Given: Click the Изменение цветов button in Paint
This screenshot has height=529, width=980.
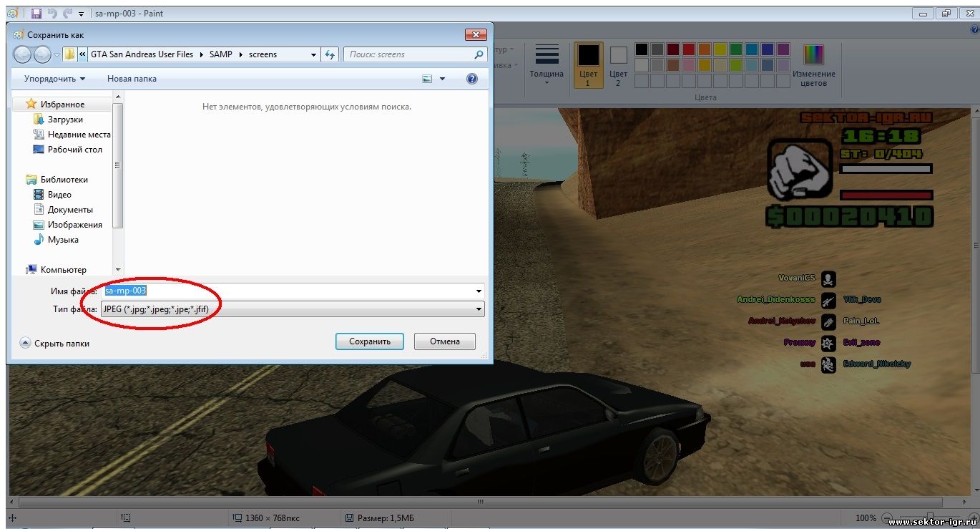Looking at the screenshot, I should coord(814,66).
